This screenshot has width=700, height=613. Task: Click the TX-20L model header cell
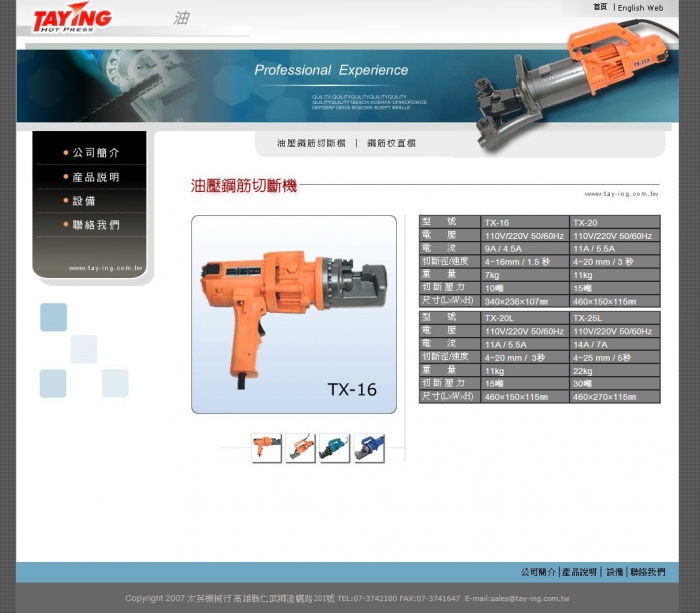(525, 318)
